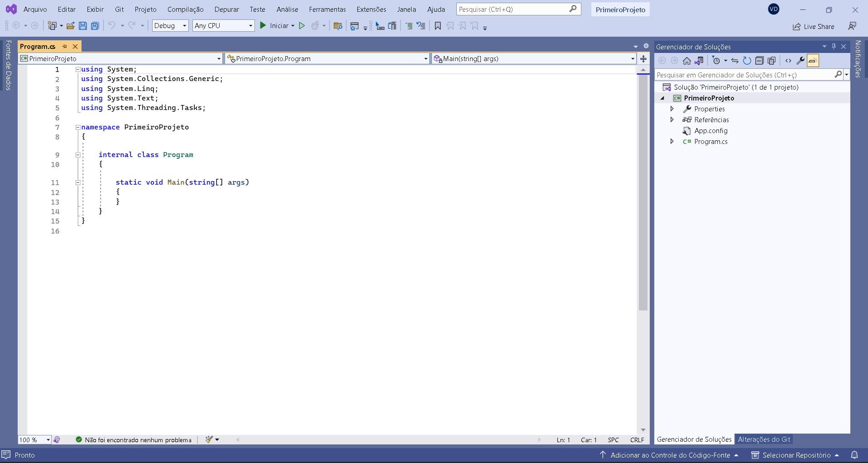Collapse the Main method at line 11
The image size is (868, 463).
[x=78, y=182]
